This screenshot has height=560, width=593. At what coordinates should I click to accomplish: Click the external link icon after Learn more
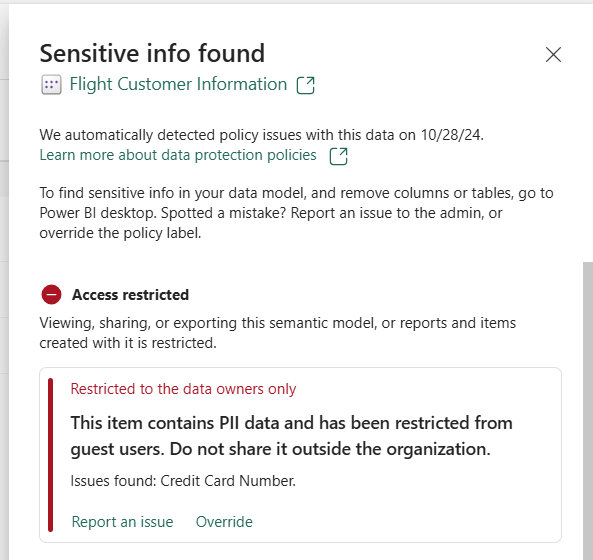[338, 156]
